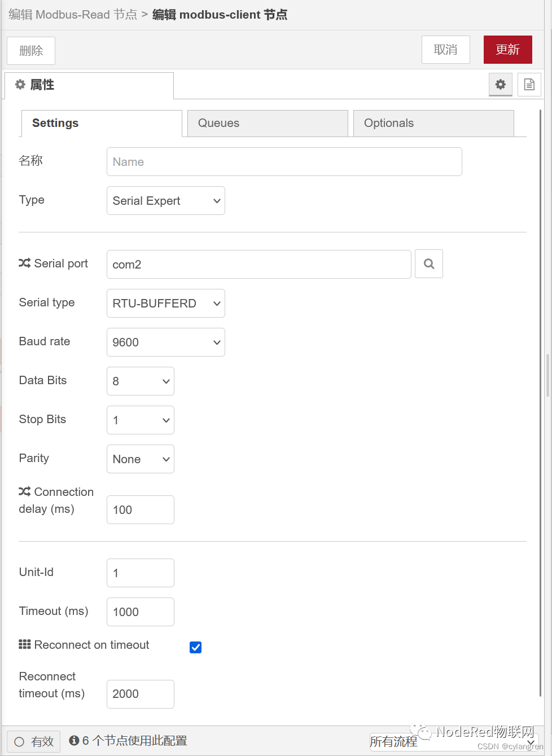Image resolution: width=552 pixels, height=756 pixels.
Task: Switch to the Settings tab
Action: pyautogui.click(x=102, y=124)
